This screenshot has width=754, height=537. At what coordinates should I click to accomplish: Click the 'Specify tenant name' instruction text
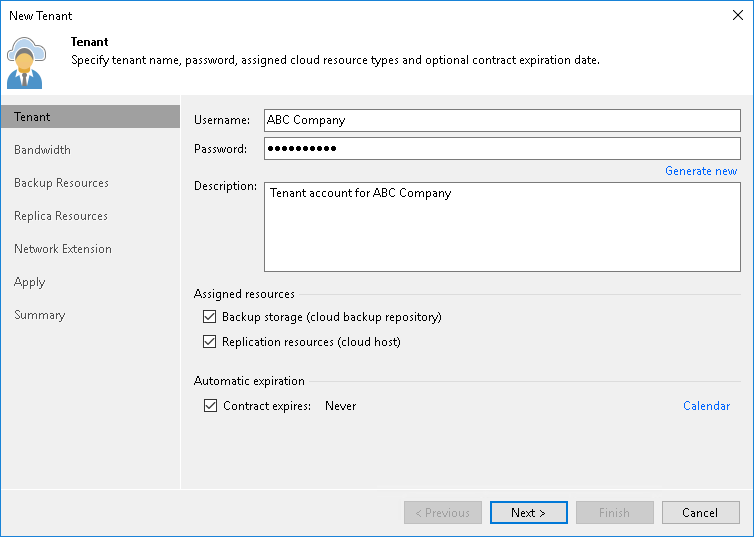point(335,60)
